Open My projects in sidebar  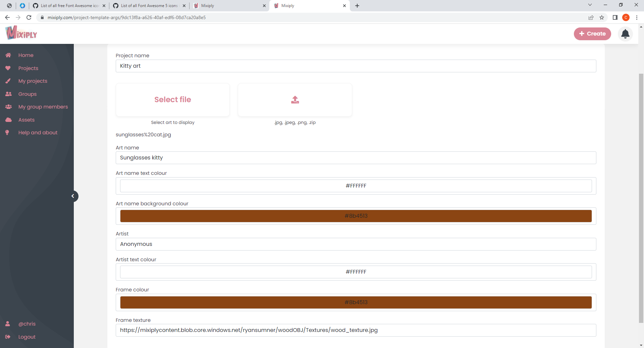click(x=33, y=81)
